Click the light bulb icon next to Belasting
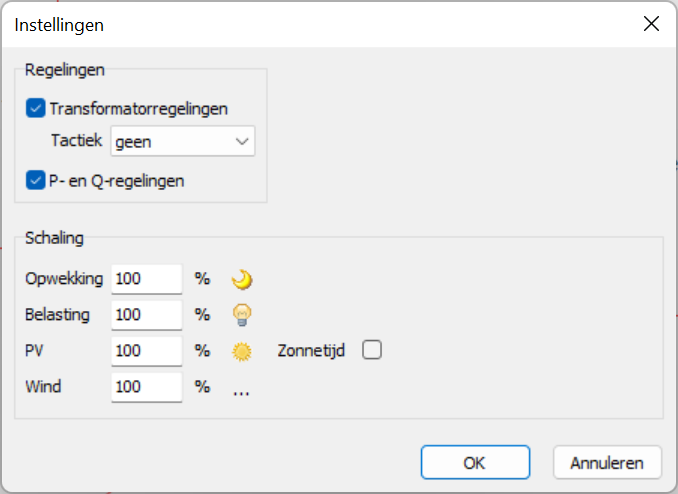This screenshot has width=678, height=494. (x=241, y=315)
